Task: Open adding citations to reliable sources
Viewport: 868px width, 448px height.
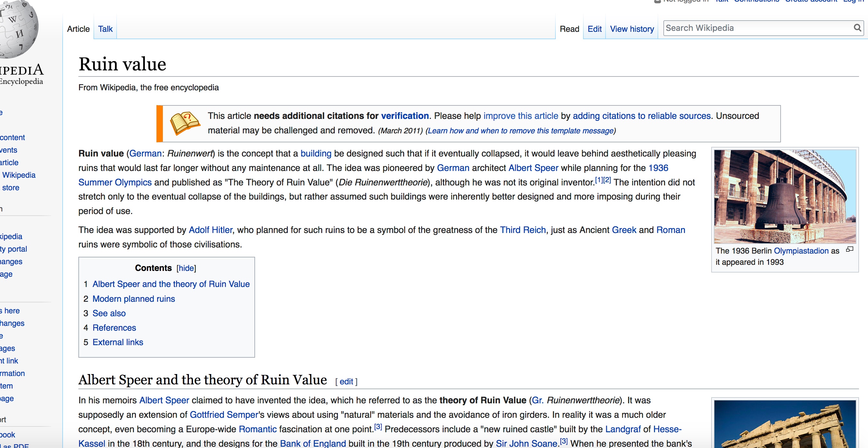Action: 642,116
